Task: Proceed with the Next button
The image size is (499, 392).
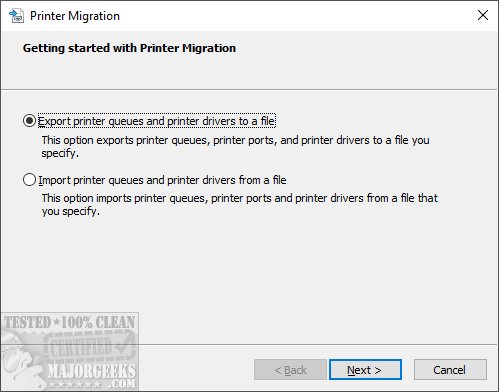Action: pyautogui.click(x=365, y=370)
